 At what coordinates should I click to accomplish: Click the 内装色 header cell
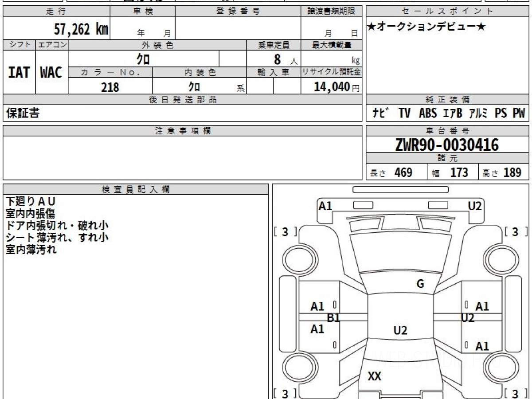(x=199, y=73)
